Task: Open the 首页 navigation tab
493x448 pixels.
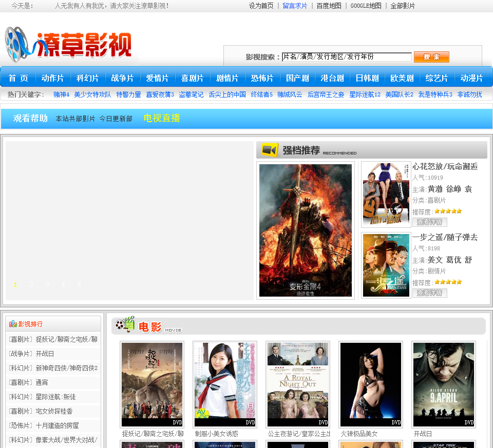Action: click(18, 78)
